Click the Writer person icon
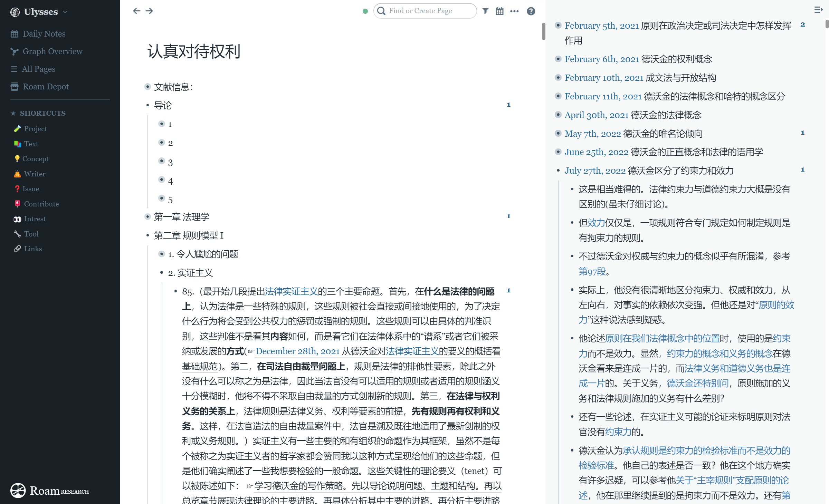 click(x=17, y=174)
